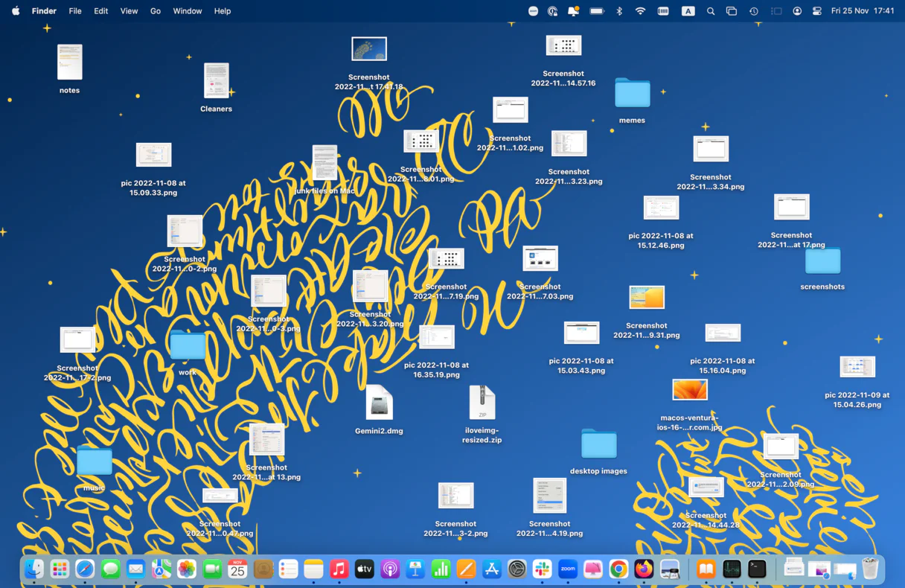Open the Gemini2.dmg disk image

[378, 402]
